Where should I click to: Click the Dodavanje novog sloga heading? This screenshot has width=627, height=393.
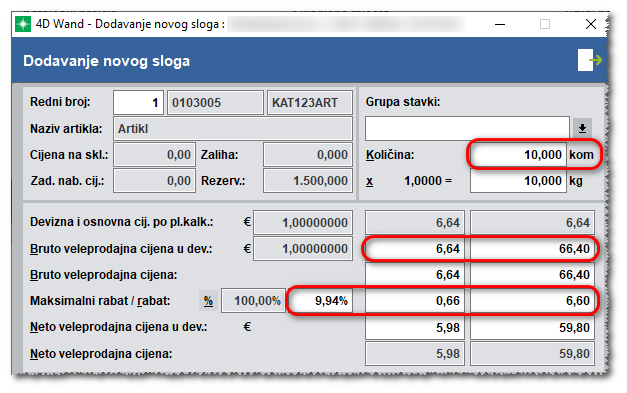[106, 61]
